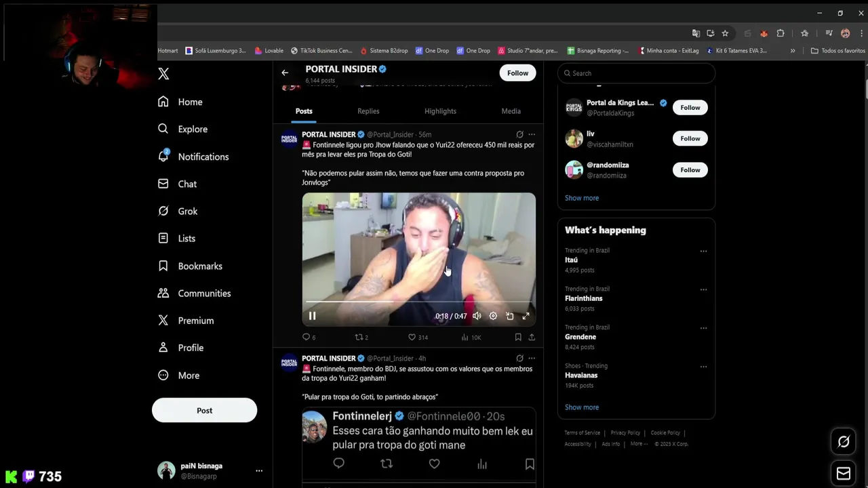Open Lists in the sidebar

pyautogui.click(x=176, y=238)
